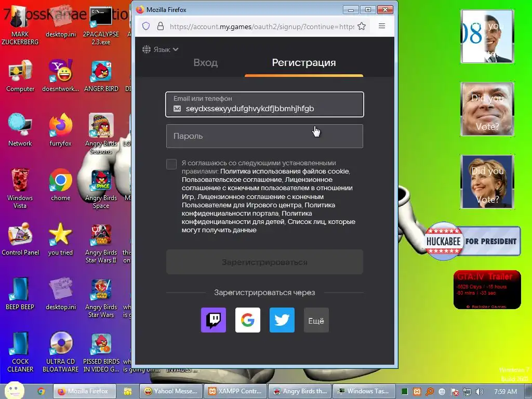Click the Huckabee For President gadget
This screenshot has width=532, height=399.
pos(472,241)
